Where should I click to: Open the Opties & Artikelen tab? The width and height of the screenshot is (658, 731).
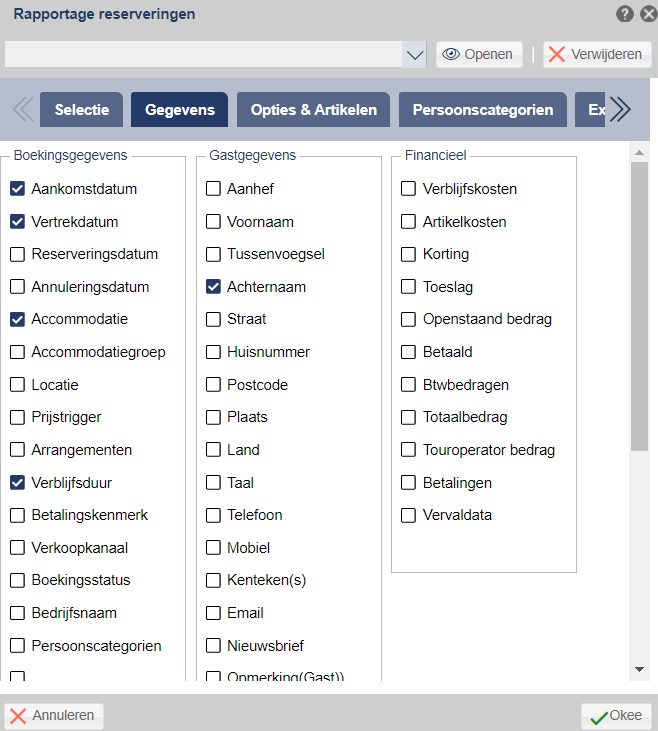313,110
